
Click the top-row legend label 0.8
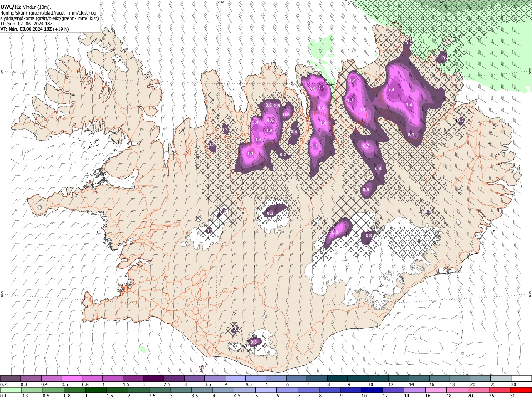pos(85,384)
